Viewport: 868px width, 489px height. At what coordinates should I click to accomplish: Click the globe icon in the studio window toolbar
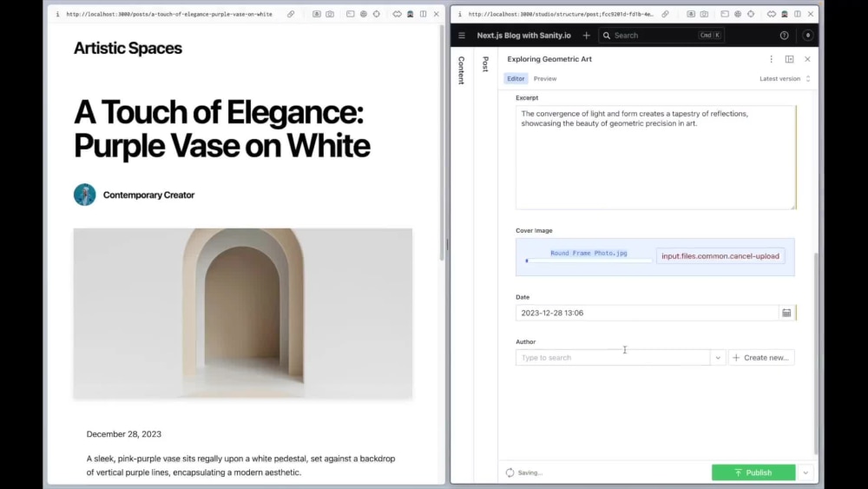pyautogui.click(x=738, y=15)
